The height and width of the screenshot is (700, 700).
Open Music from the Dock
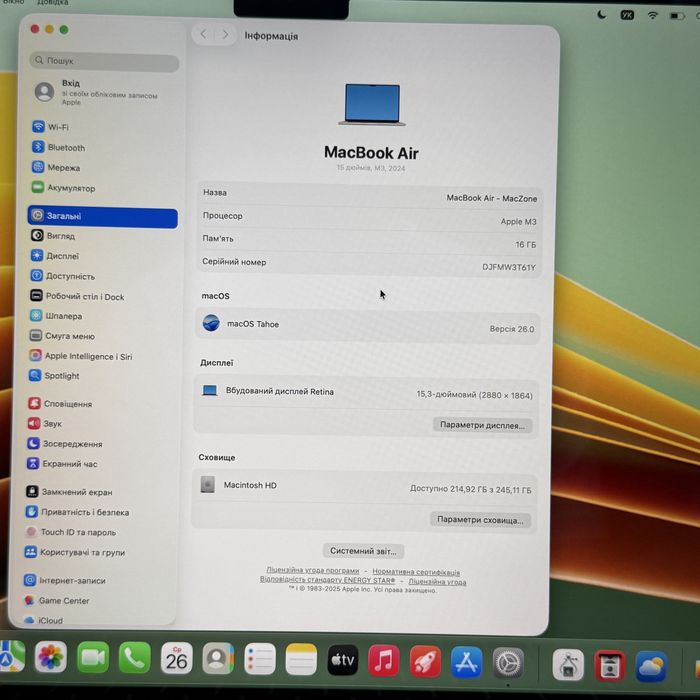coord(384,661)
